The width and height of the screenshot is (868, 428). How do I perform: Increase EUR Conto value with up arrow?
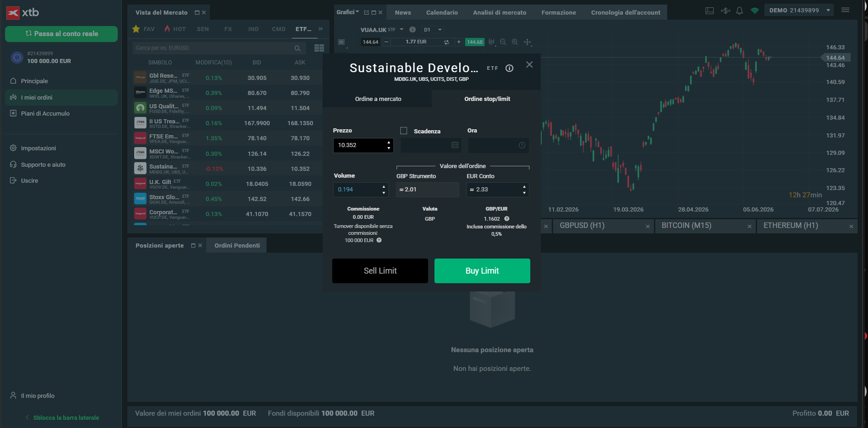click(524, 186)
